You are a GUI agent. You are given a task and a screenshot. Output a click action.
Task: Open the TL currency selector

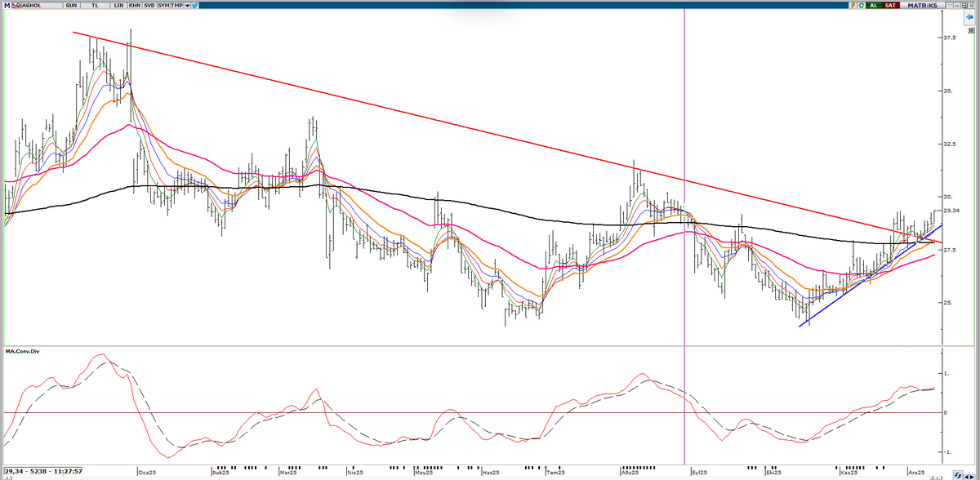95,5
